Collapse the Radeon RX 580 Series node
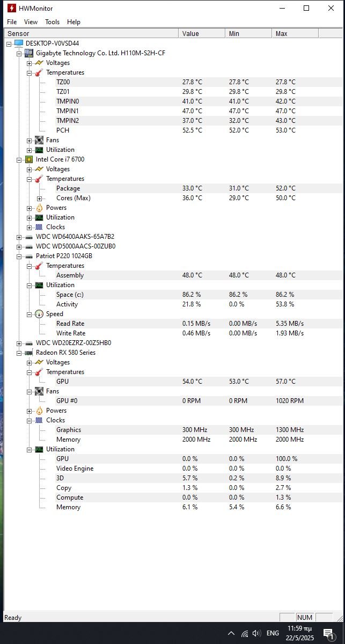 click(19, 353)
